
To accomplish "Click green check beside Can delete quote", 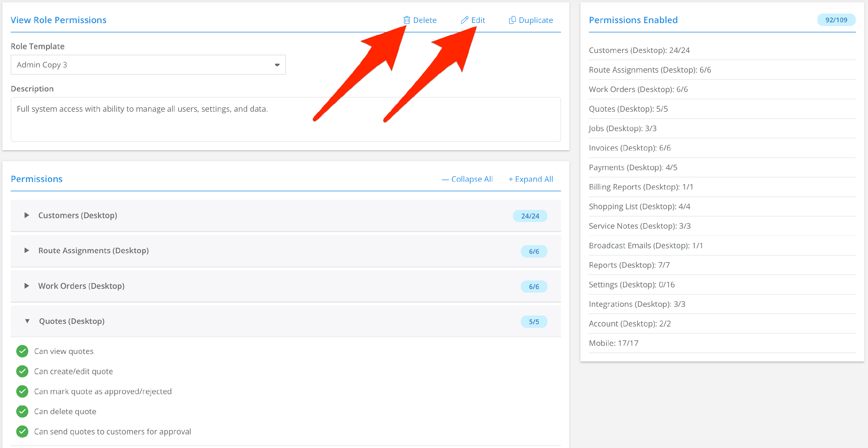I will coord(22,411).
